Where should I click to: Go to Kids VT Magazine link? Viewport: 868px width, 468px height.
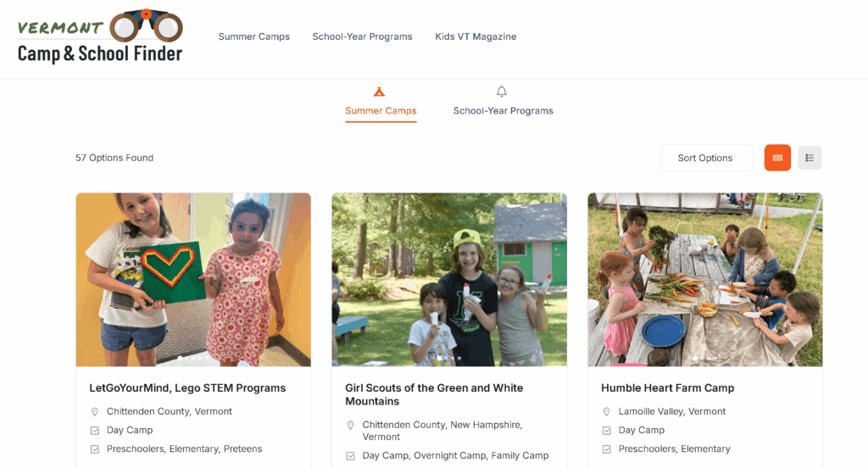coord(476,36)
